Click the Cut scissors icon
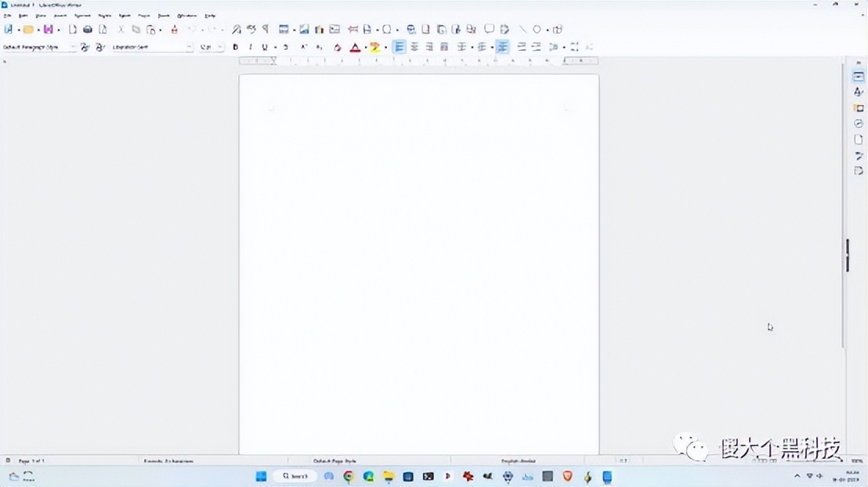868x487 pixels. pos(121,30)
